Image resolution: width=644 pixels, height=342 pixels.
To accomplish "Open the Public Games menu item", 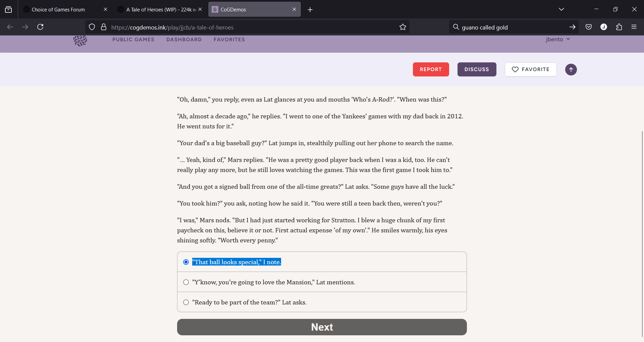I will [x=133, y=40].
